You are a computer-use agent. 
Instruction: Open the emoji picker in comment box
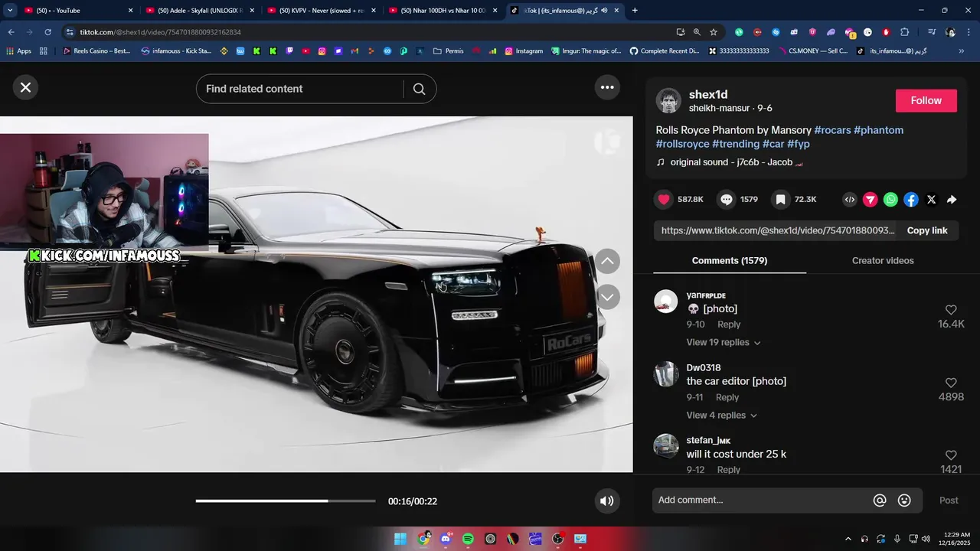tap(904, 500)
